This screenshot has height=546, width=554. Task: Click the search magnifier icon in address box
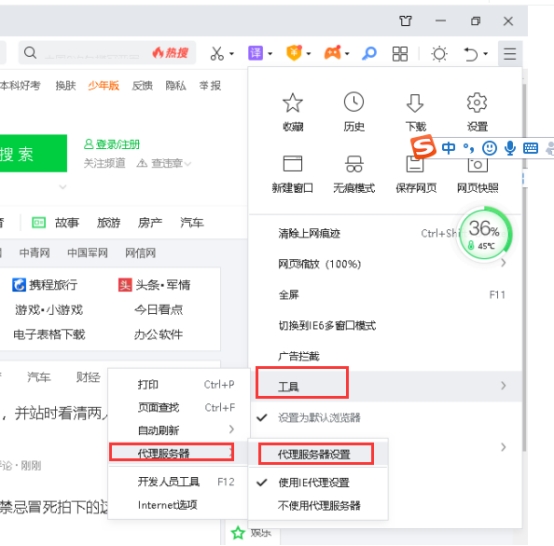[30, 53]
